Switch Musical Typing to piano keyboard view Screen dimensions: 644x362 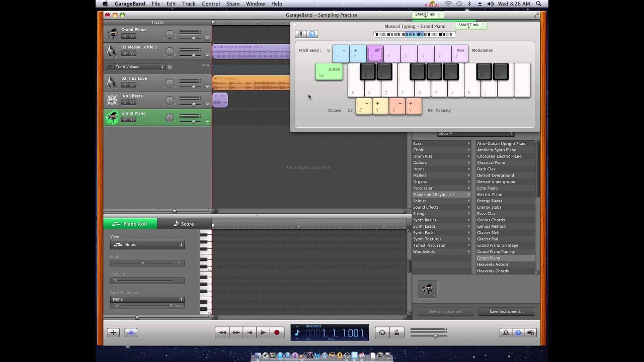click(301, 34)
